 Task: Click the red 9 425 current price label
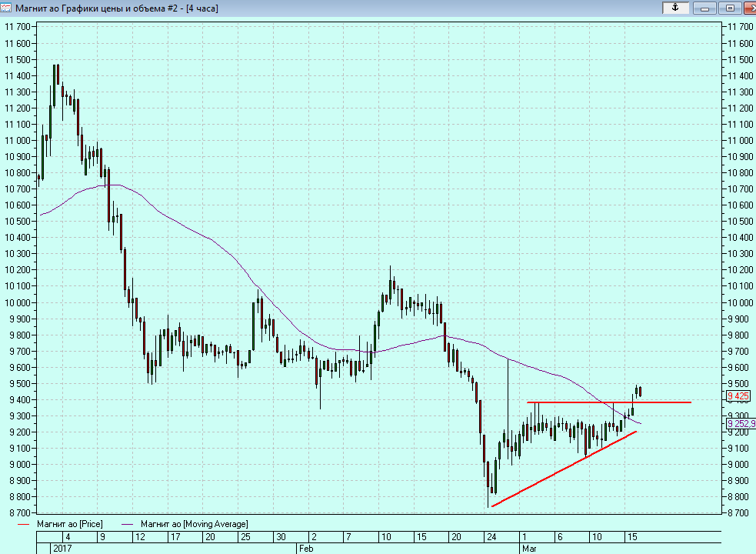pyautogui.click(x=738, y=396)
